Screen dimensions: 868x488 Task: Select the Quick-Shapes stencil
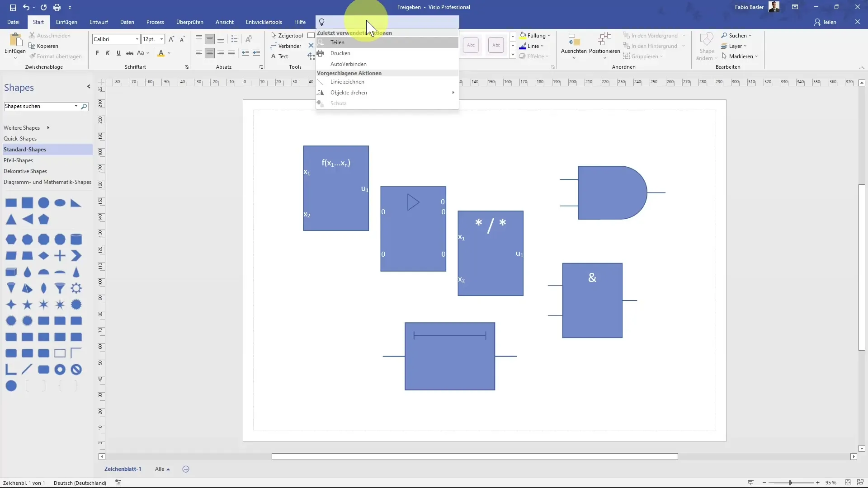pyautogui.click(x=47, y=139)
